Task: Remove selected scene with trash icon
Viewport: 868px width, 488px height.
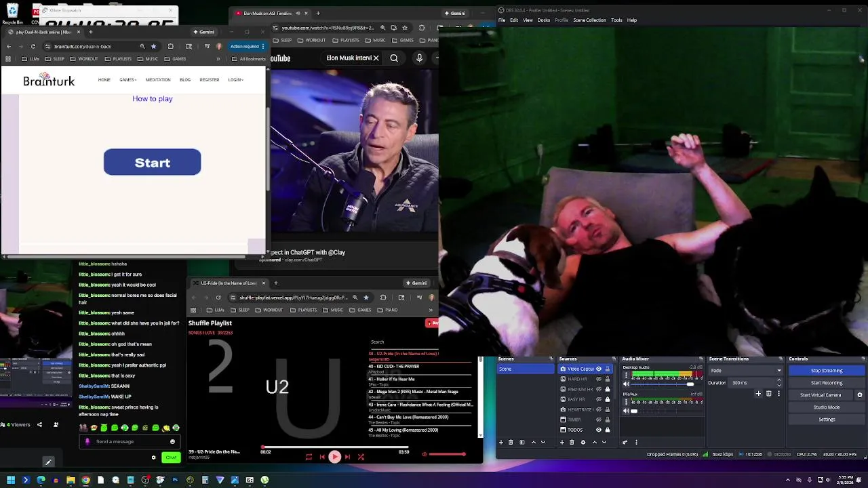Action: point(511,443)
